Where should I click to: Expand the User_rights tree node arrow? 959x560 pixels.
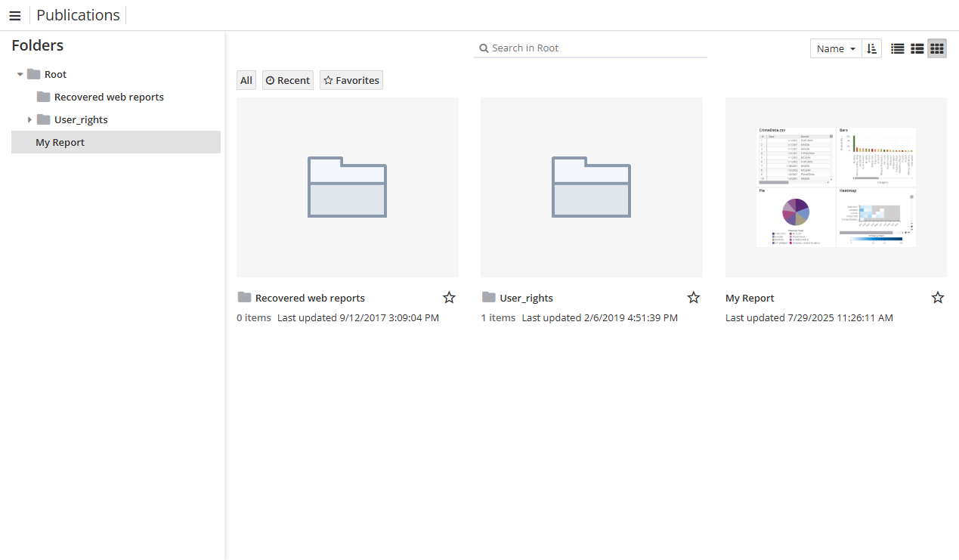coord(29,119)
